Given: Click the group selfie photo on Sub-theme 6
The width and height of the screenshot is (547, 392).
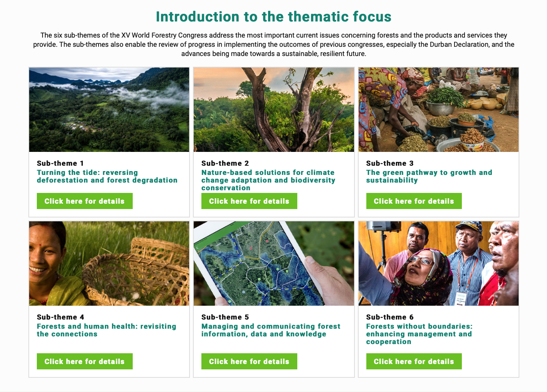Looking at the screenshot, I should click(x=438, y=264).
